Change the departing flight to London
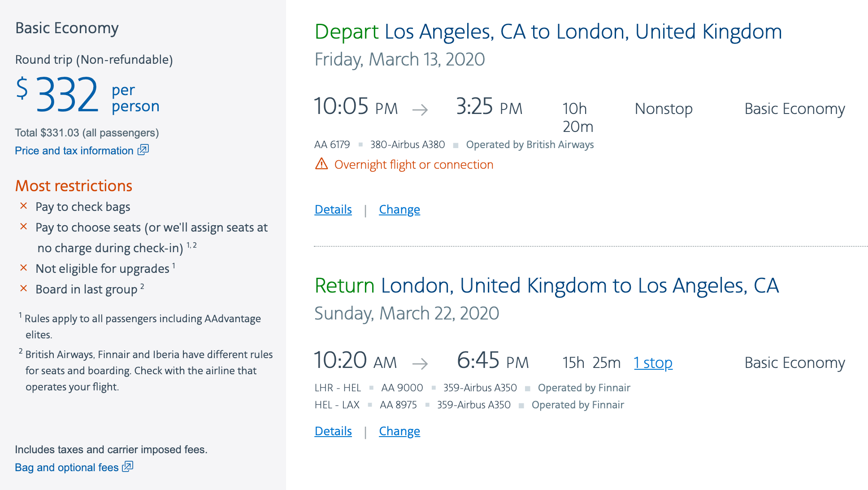Viewport: 868px width, 490px height. tap(399, 210)
